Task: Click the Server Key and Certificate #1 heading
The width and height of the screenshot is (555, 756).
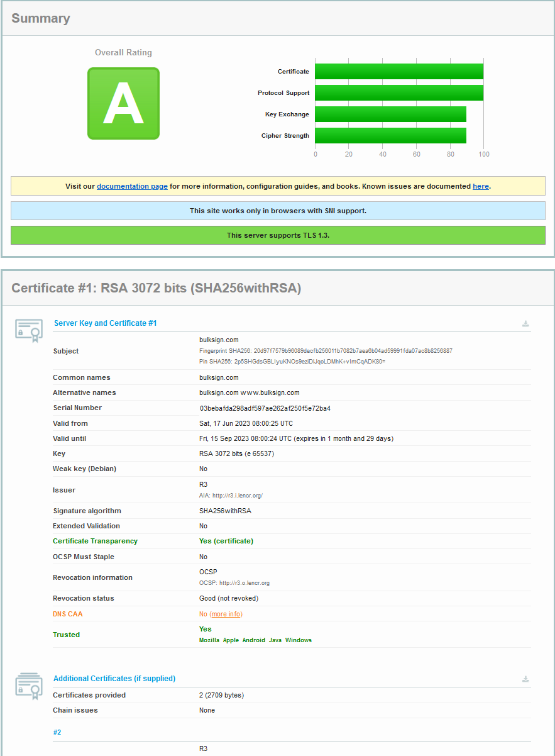Action: click(x=105, y=323)
